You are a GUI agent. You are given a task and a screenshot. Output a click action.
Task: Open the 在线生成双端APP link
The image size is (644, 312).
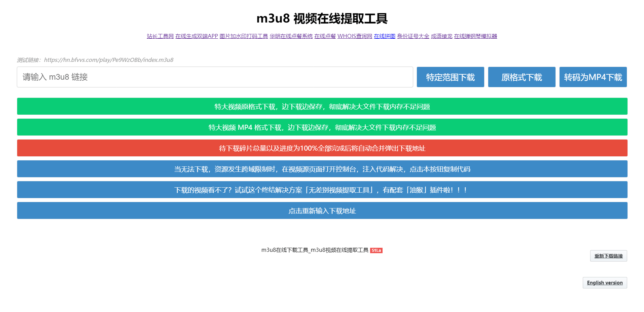point(196,36)
